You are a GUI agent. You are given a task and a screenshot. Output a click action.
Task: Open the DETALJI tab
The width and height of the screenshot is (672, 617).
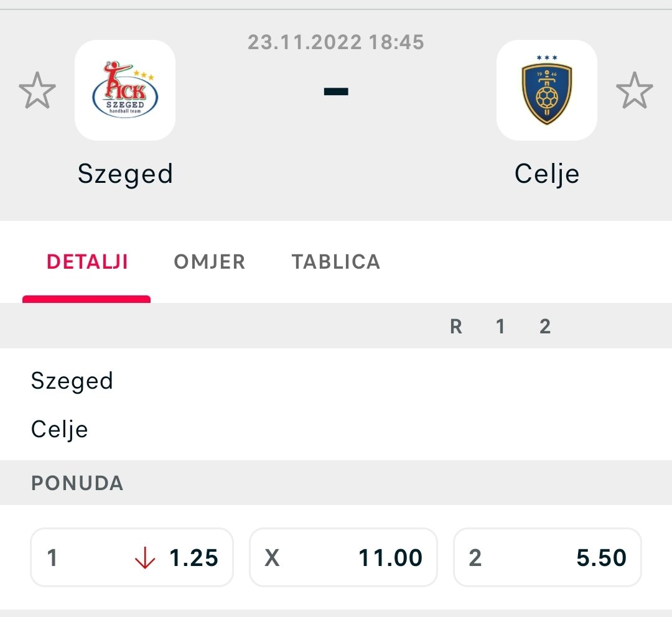87,262
